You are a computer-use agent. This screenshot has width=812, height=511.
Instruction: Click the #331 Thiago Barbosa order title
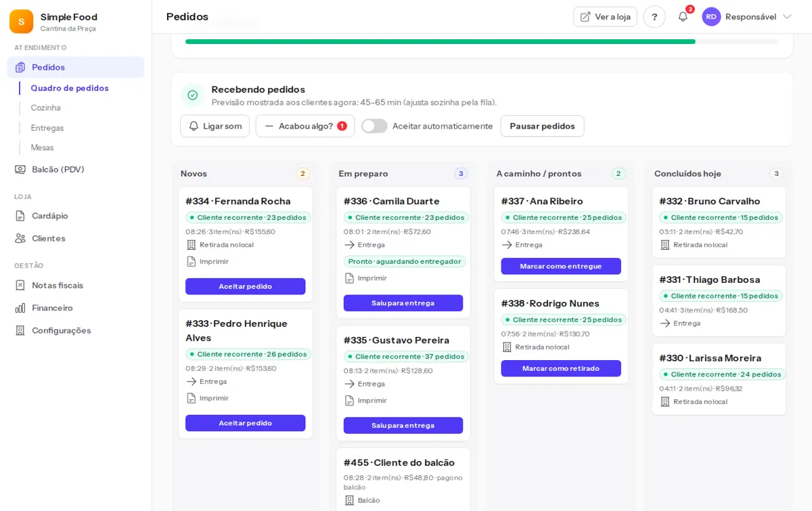[x=710, y=280]
